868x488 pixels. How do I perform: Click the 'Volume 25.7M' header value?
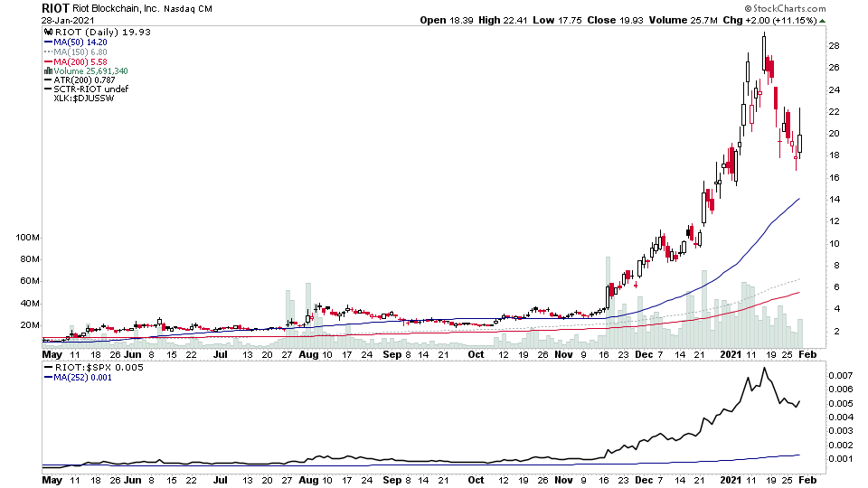pos(684,20)
